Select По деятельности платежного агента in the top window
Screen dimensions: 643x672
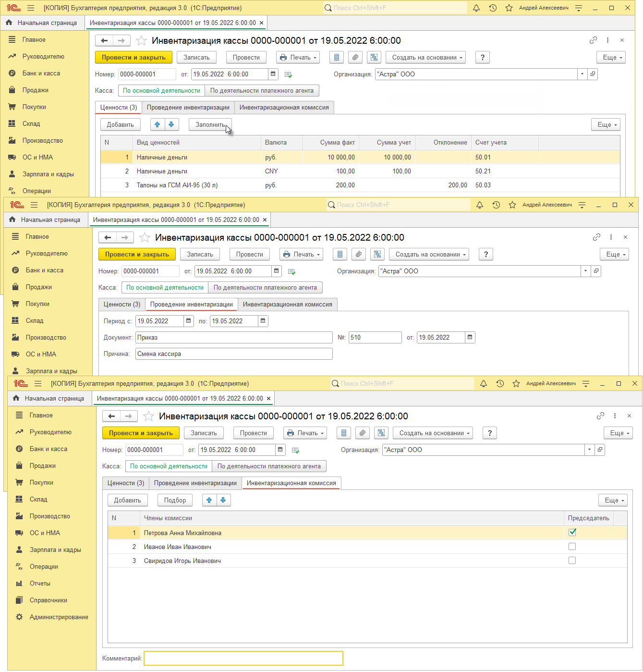point(262,90)
